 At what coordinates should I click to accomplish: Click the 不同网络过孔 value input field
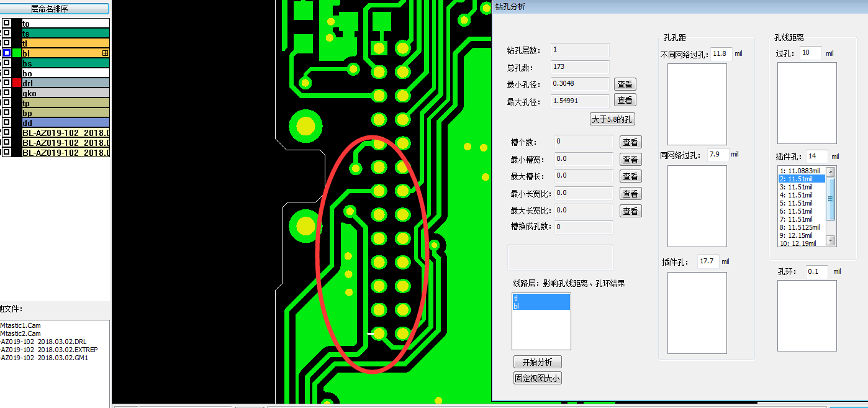721,54
